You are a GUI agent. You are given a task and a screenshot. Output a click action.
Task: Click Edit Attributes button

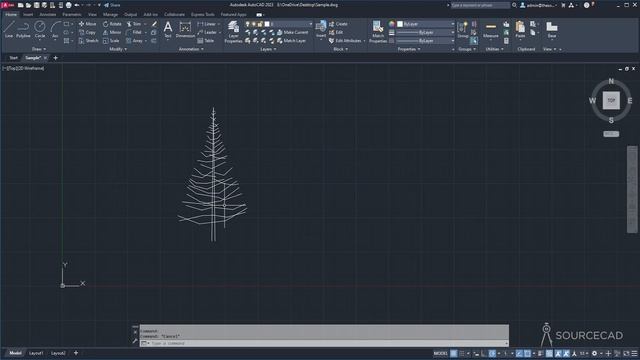(x=345, y=41)
